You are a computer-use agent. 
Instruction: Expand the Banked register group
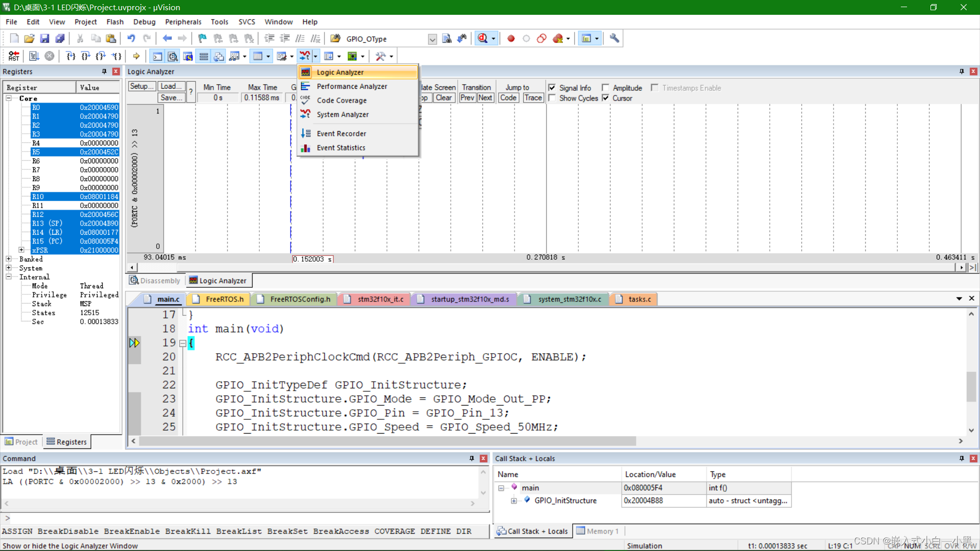click(9, 259)
